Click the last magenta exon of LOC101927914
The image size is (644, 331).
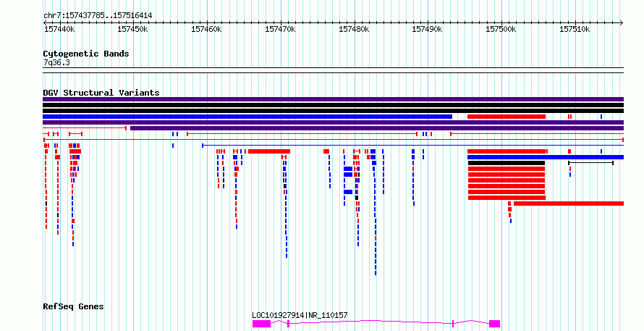point(494,324)
